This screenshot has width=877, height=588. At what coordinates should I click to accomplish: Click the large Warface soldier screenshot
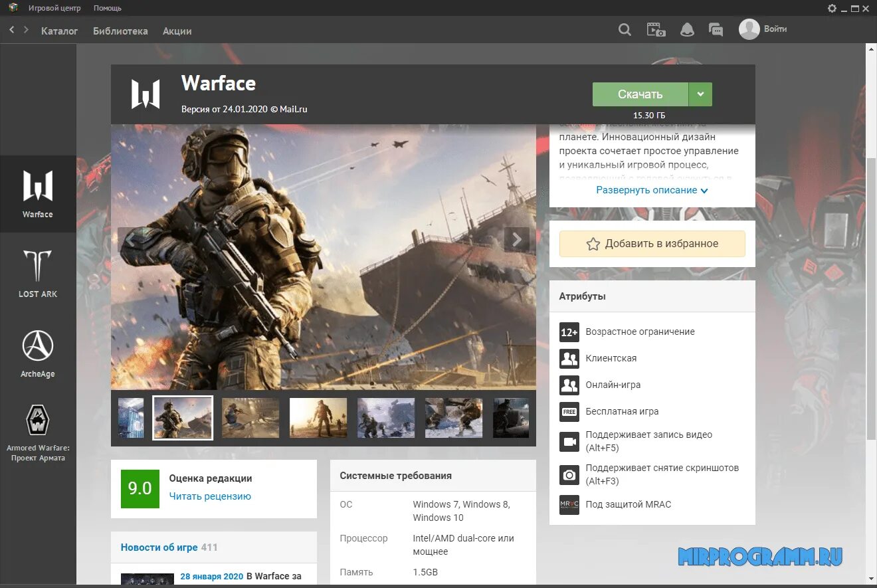[324, 257]
